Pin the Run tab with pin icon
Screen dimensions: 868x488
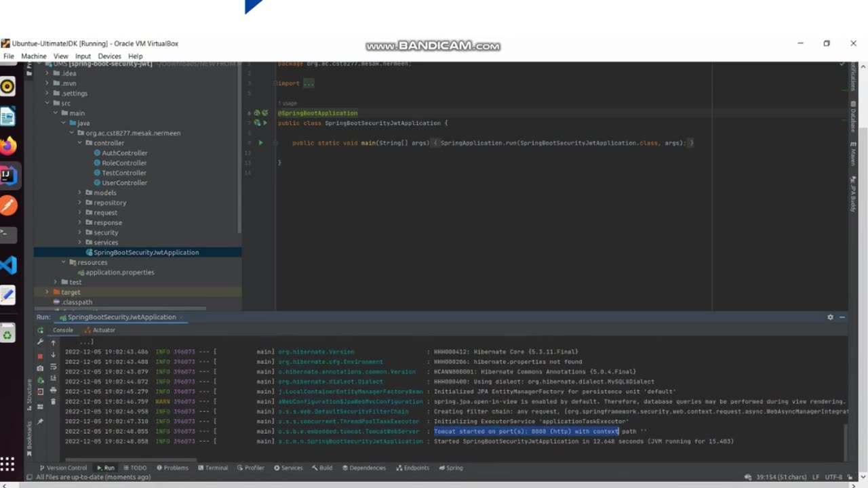coord(40,421)
